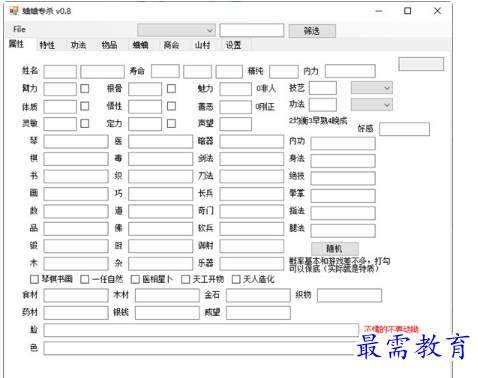This screenshot has width=478, height=378.
Task: Click the 身法 input field
Action: click(343, 161)
